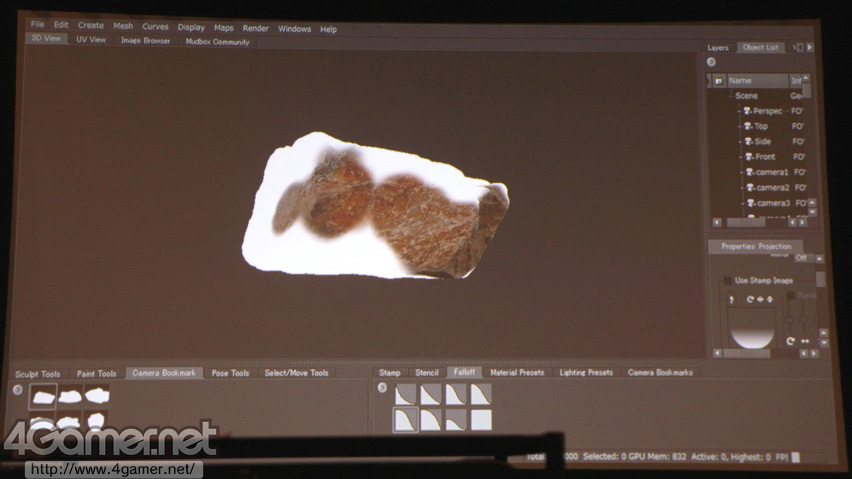This screenshot has height=479, width=852.
Task: Enable the Use Stamp Image checkbox
Action: point(727,280)
